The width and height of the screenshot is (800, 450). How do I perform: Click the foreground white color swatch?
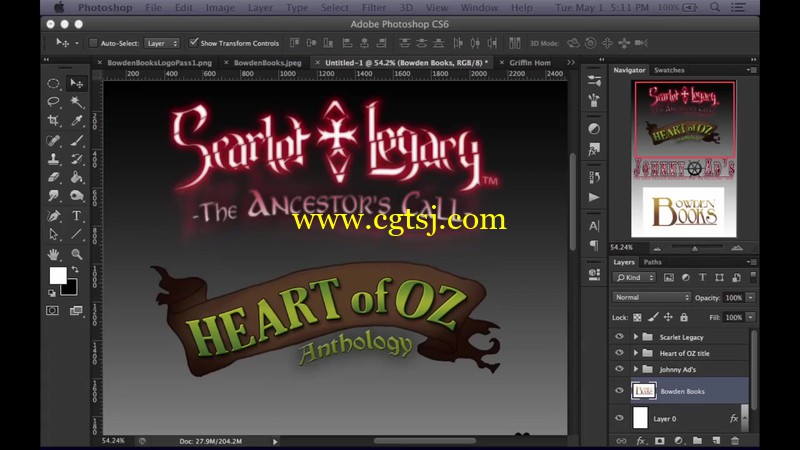click(x=58, y=276)
